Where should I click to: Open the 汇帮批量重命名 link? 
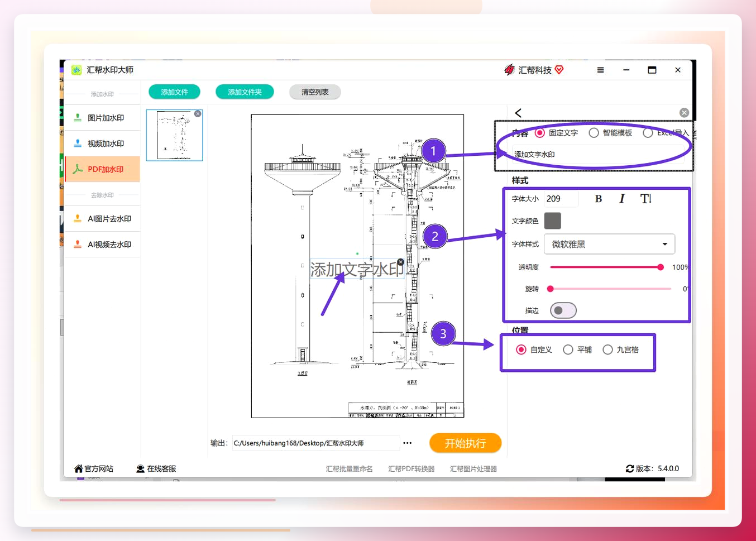tap(349, 469)
